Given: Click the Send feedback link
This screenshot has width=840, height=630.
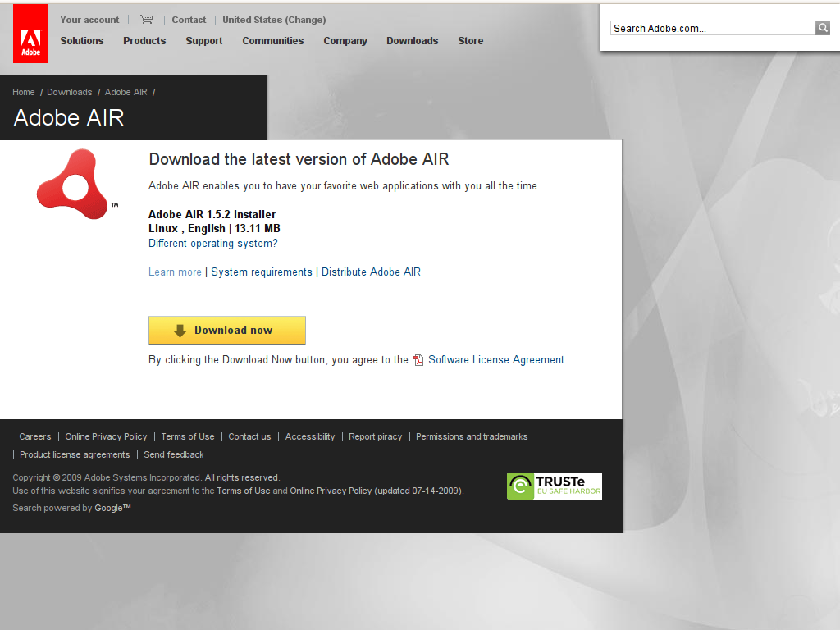Looking at the screenshot, I should (x=174, y=454).
